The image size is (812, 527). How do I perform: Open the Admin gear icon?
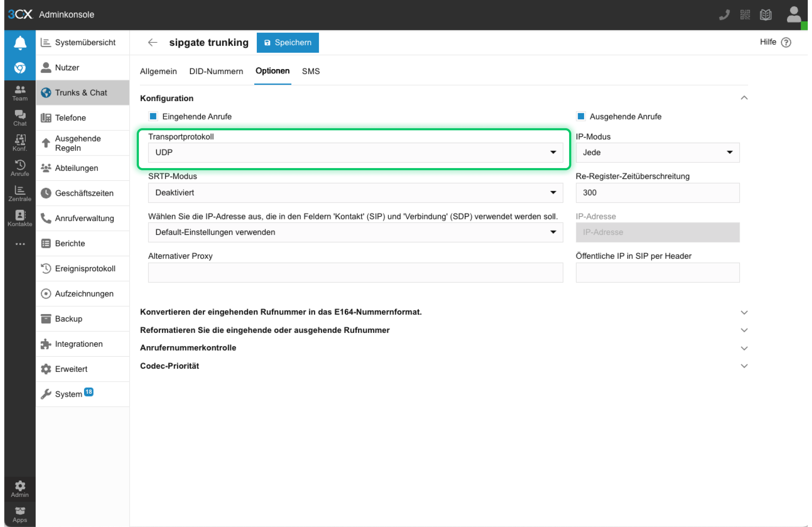(x=20, y=489)
